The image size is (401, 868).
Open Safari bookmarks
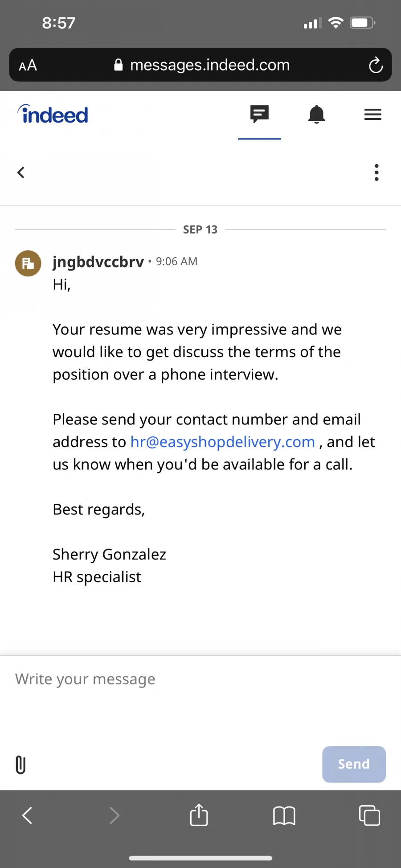[284, 816]
